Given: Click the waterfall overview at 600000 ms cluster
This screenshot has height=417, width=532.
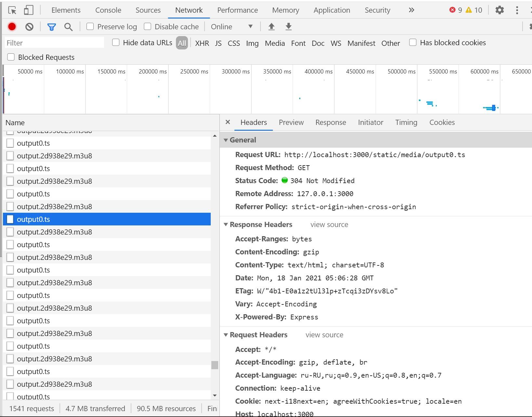Looking at the screenshot, I should (491, 108).
